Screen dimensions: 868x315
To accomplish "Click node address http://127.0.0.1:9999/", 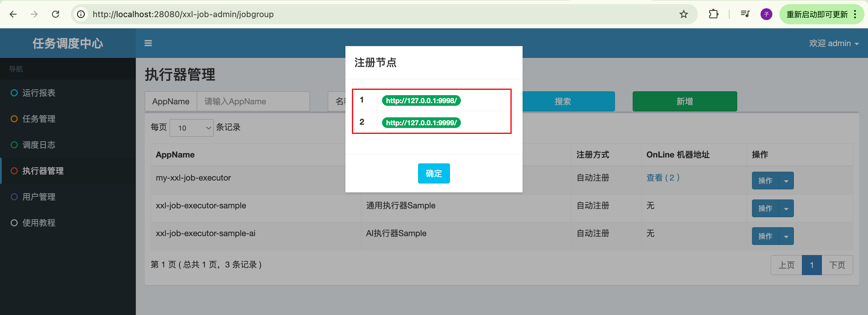I will pos(421,122).
